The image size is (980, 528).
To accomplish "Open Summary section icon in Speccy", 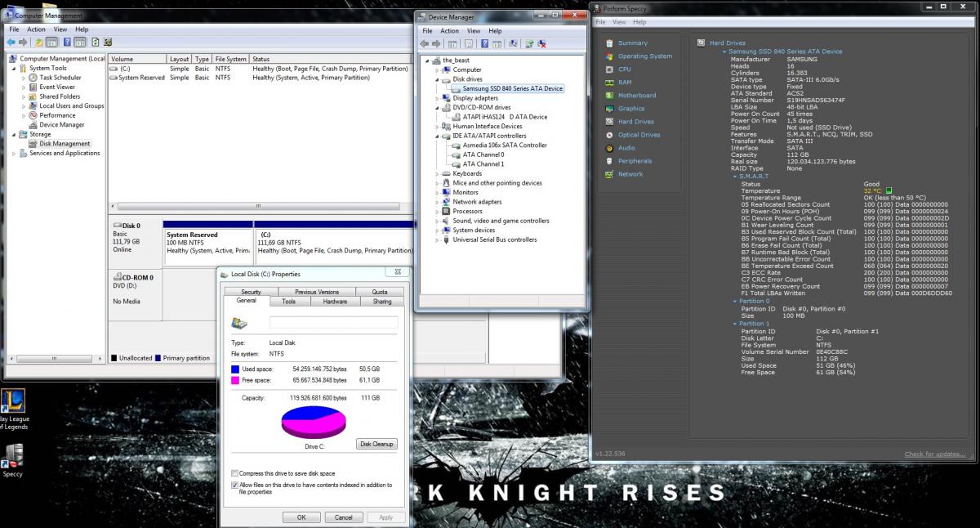I will point(609,43).
